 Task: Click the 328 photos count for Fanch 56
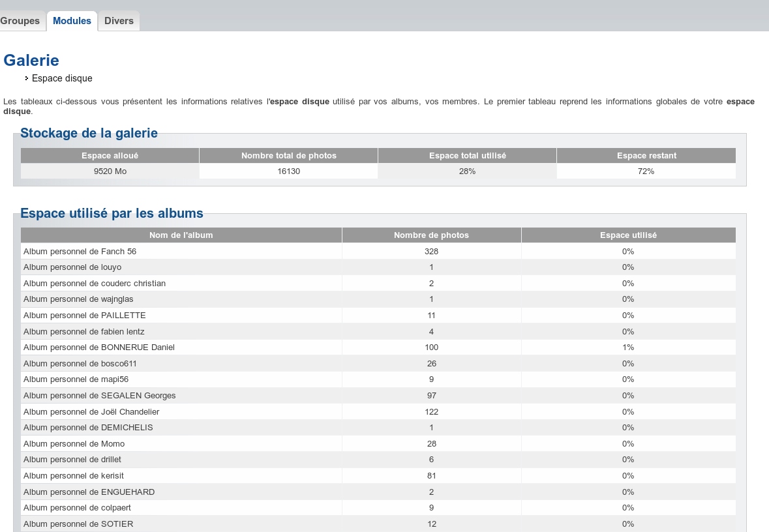pyautogui.click(x=432, y=252)
